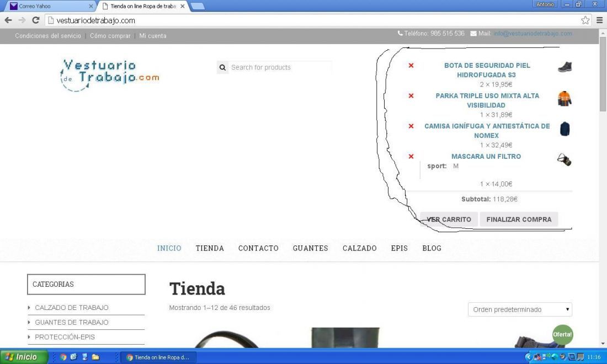Remove Bota de Seguridad item from cart
This screenshot has width=607, height=364.
click(x=411, y=66)
